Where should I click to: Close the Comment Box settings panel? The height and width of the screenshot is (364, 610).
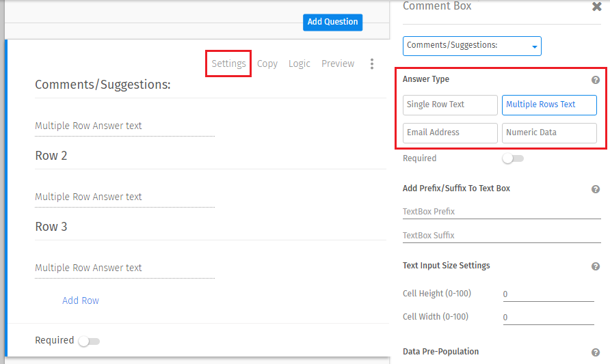pos(596,7)
